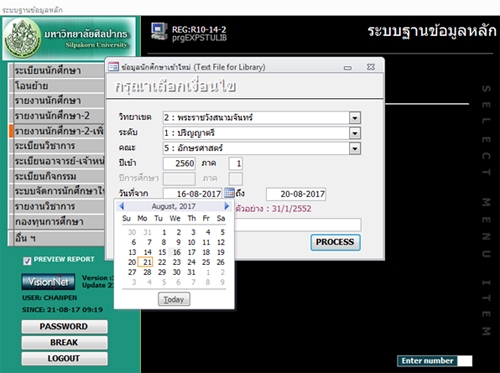500x373 pixels.
Task: Go to previous month in calendar
Action: [122, 206]
